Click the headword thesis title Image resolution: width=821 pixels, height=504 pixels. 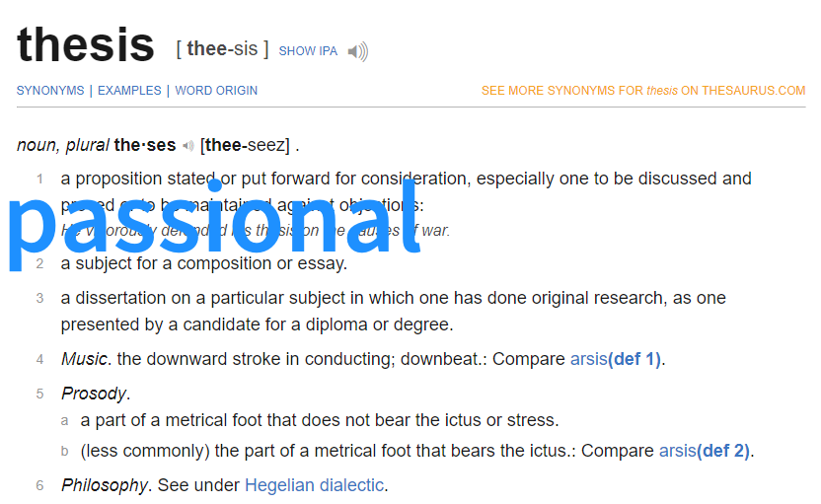(86, 44)
